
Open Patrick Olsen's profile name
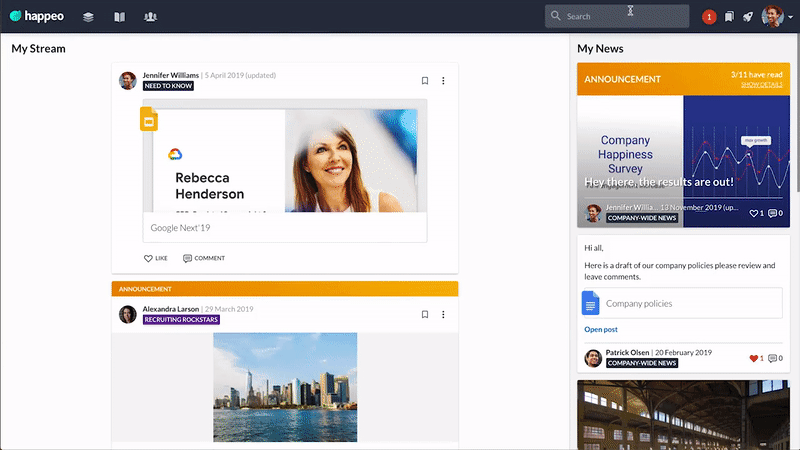[627, 353]
